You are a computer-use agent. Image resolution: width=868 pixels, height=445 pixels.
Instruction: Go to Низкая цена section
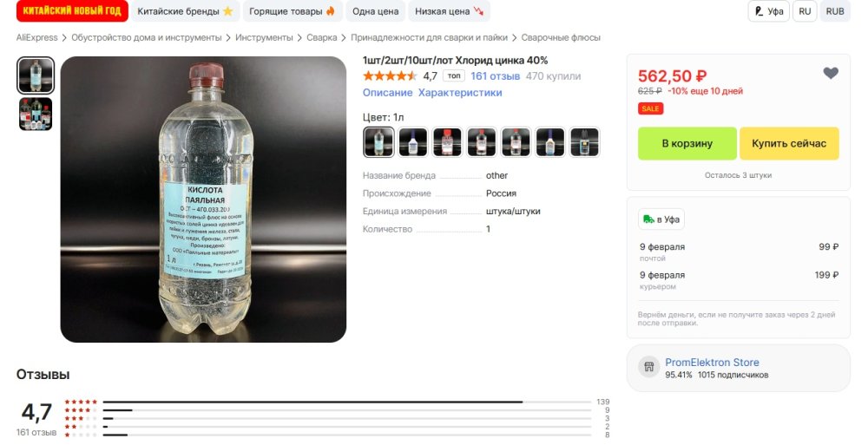click(449, 11)
